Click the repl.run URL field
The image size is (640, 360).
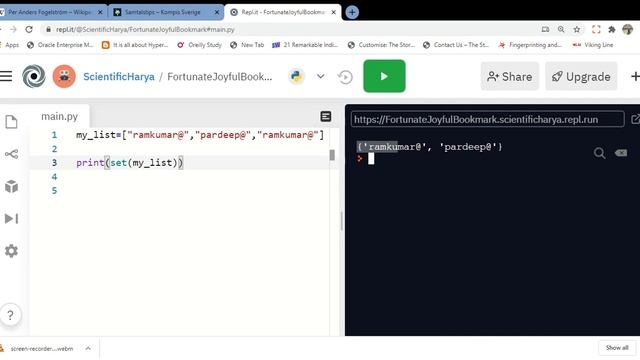pyautogui.click(x=487, y=120)
